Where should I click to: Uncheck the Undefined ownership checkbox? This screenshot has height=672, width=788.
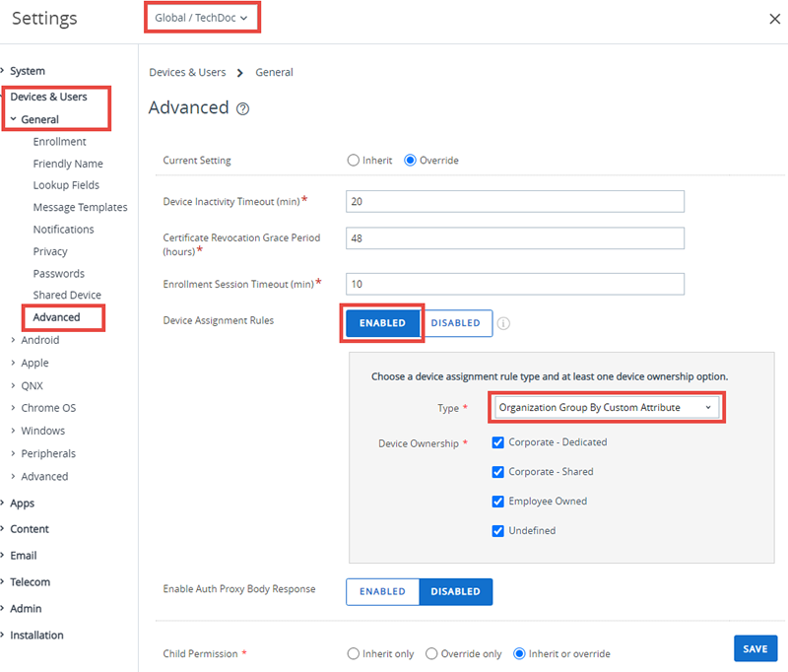tap(497, 531)
